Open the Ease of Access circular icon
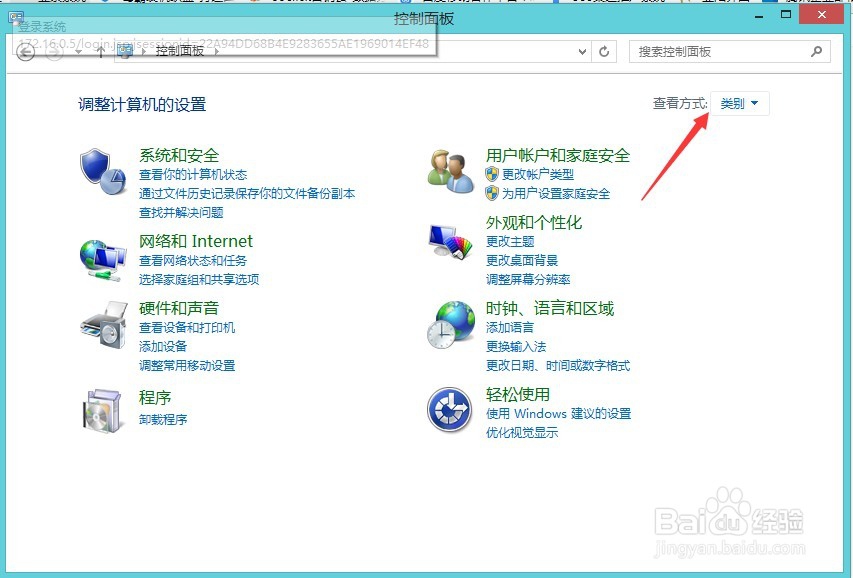 pos(449,409)
